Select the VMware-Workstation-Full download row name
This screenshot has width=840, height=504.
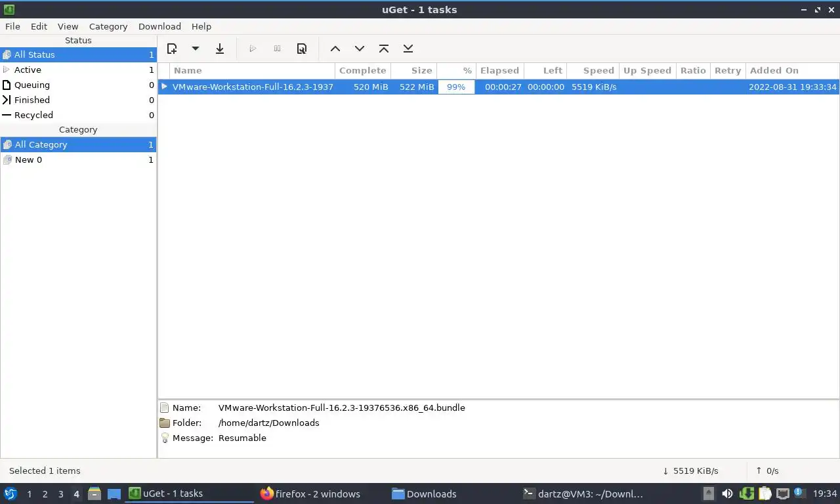(x=253, y=87)
